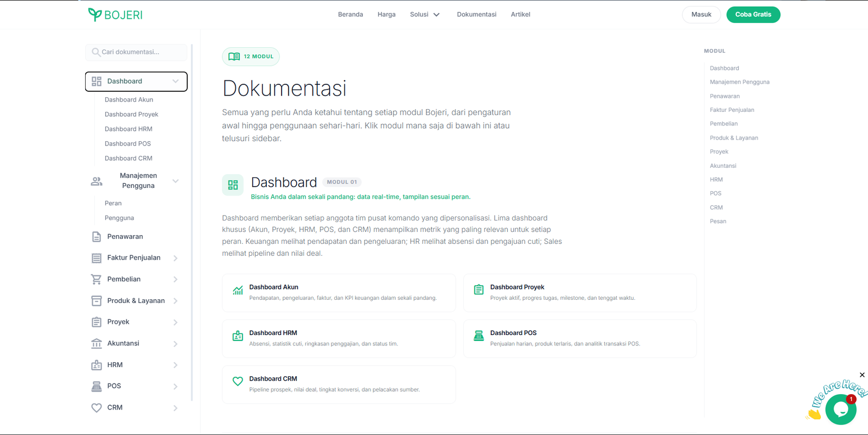Image resolution: width=868 pixels, height=435 pixels.
Task: Jump to Dashboard in Modul list
Action: (724, 68)
